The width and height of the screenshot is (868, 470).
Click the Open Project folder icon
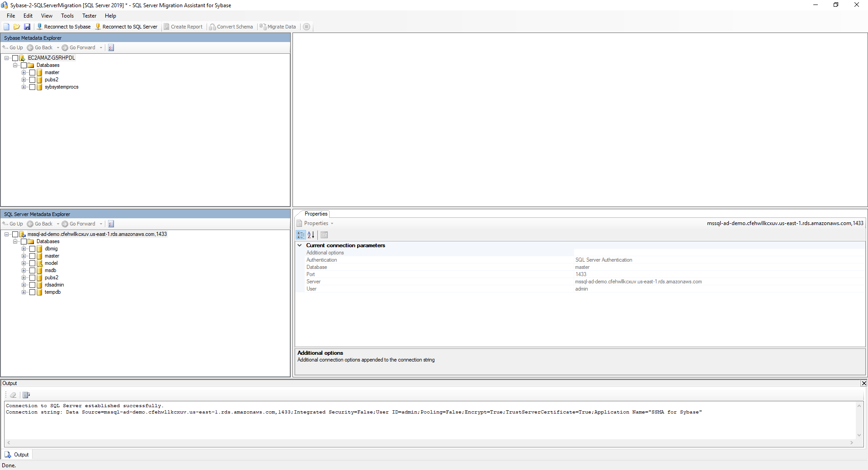click(x=17, y=27)
